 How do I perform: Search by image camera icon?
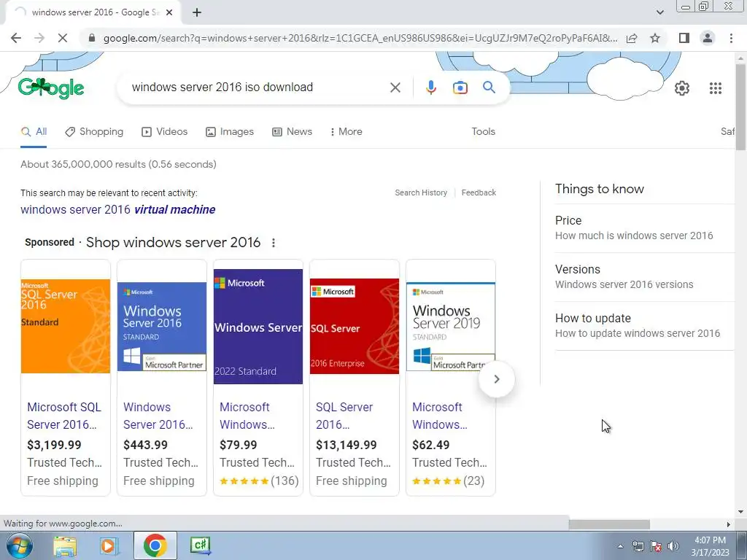tap(460, 87)
